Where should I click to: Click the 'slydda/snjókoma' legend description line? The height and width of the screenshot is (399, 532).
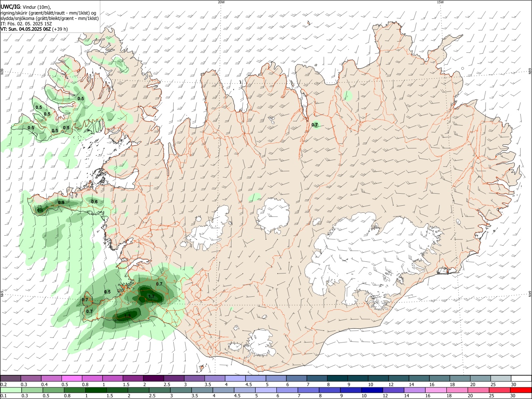49,18
